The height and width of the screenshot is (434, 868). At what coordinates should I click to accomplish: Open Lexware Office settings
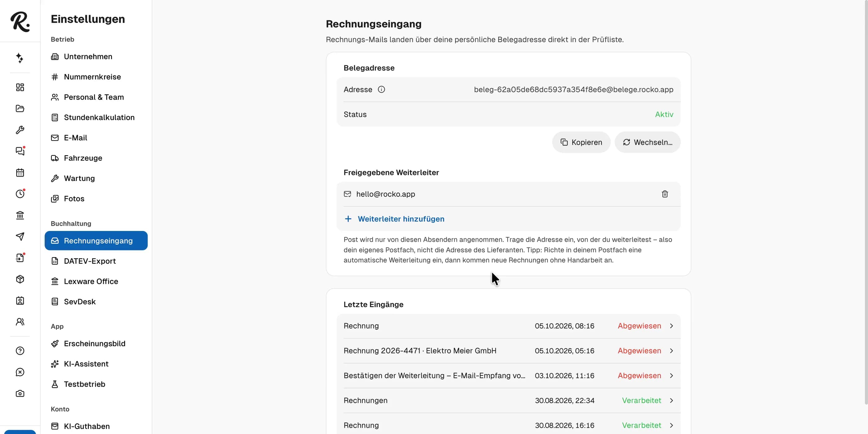click(96, 281)
